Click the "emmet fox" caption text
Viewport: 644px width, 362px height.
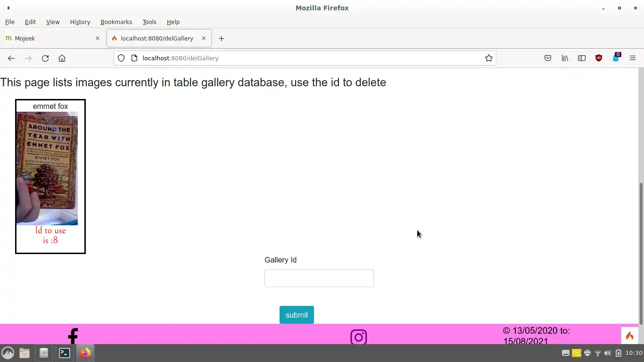click(50, 107)
